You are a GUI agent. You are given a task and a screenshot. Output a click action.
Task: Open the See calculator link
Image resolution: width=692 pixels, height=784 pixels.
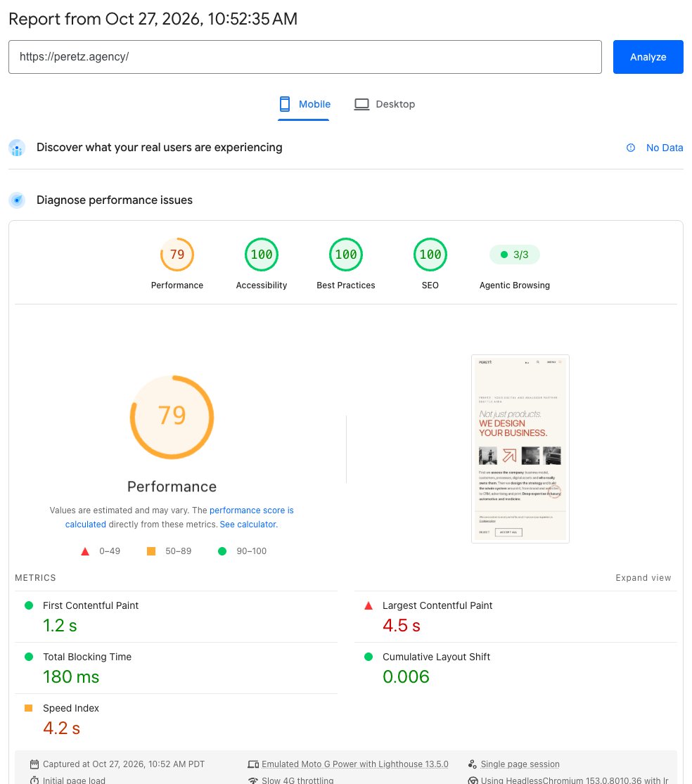click(x=248, y=525)
